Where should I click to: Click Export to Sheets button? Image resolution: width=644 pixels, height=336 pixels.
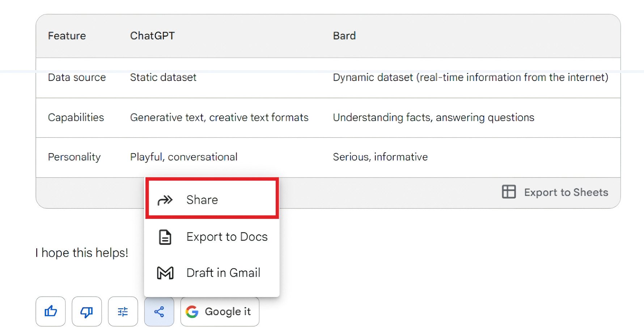click(x=555, y=192)
